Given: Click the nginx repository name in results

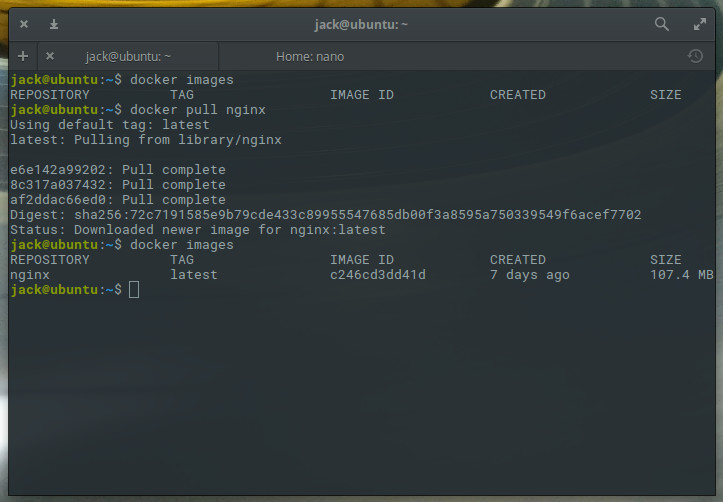Looking at the screenshot, I should pyautogui.click(x=30, y=275).
